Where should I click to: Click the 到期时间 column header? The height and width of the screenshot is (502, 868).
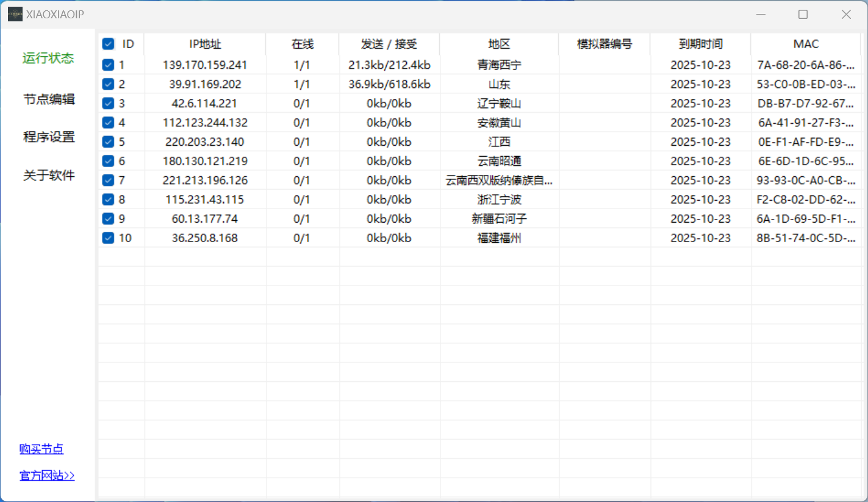[700, 44]
